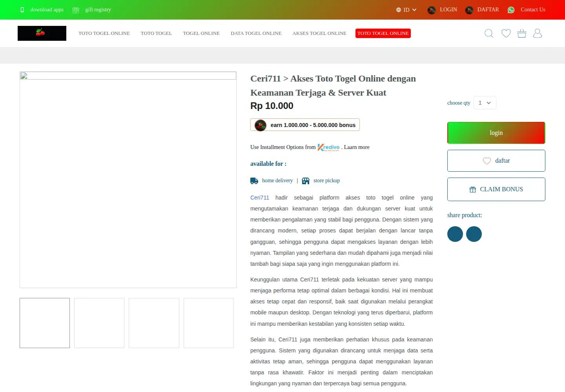Click the WhatsApp icon near Contact Us
The height and width of the screenshot is (392, 565).
click(511, 10)
